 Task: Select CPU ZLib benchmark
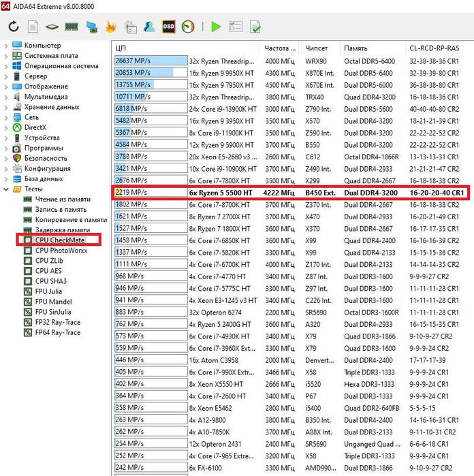[49, 261]
